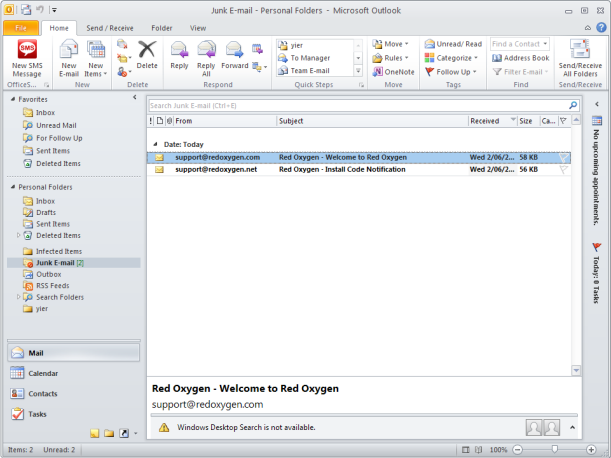The width and height of the screenshot is (611, 458).
Task: Open the New Items menu
Action: [95, 58]
